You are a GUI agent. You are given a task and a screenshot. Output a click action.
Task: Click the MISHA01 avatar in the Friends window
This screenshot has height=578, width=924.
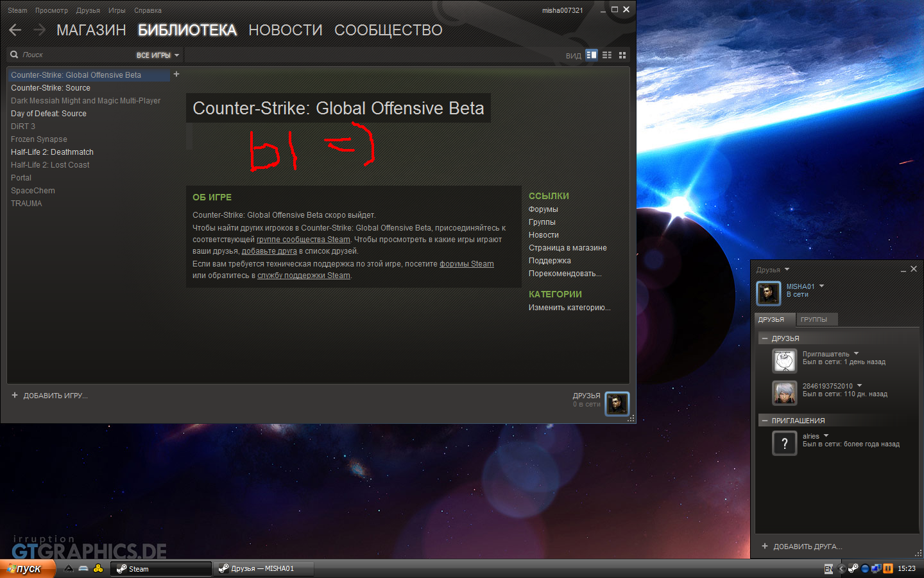[x=768, y=293]
